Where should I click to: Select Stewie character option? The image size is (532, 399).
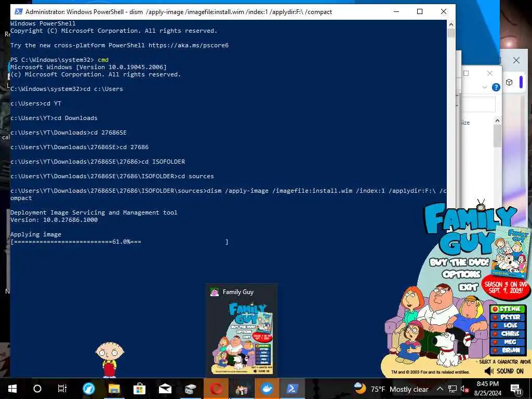pyautogui.click(x=508, y=309)
